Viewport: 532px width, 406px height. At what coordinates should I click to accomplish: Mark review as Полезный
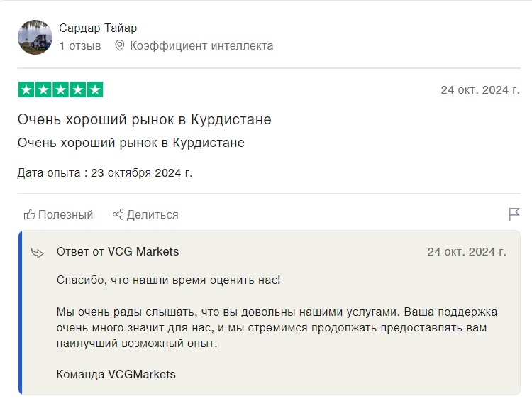coord(58,214)
